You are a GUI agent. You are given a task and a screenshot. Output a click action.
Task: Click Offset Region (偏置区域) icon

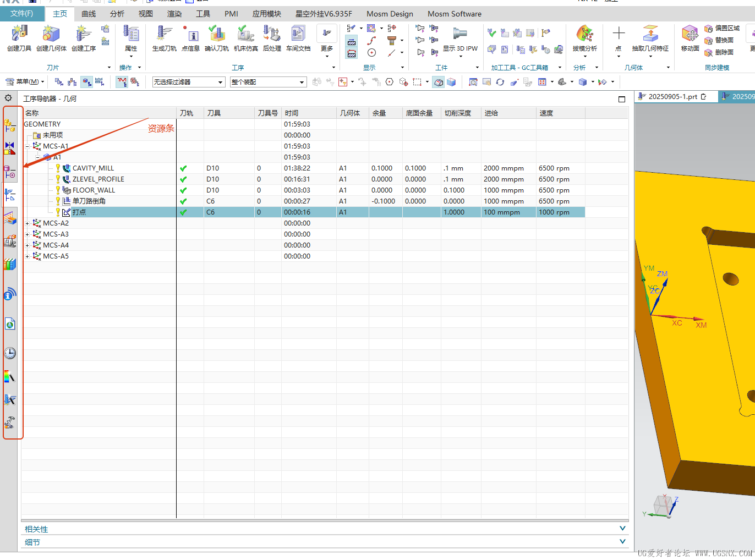722,28
